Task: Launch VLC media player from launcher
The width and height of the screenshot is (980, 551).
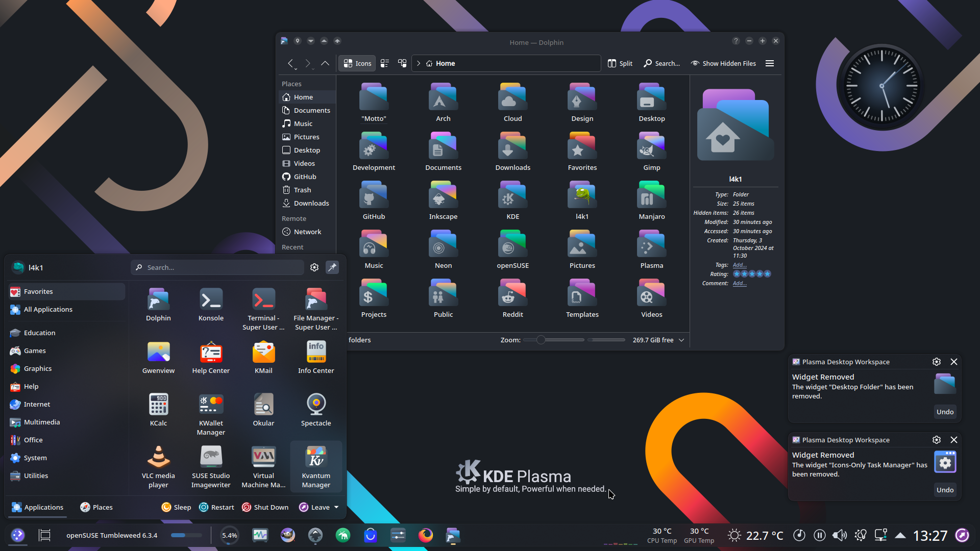Action: coord(158,466)
